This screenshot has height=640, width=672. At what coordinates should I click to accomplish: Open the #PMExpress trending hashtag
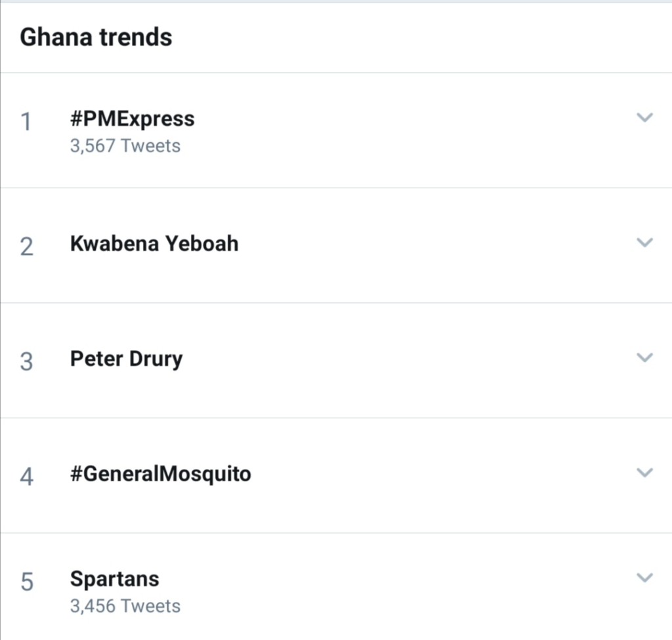132,119
